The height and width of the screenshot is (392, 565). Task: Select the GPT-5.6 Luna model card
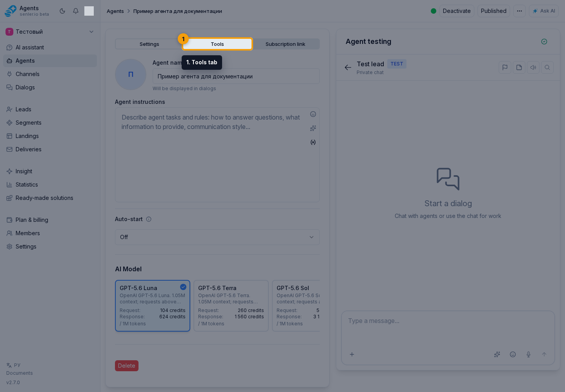(153, 306)
